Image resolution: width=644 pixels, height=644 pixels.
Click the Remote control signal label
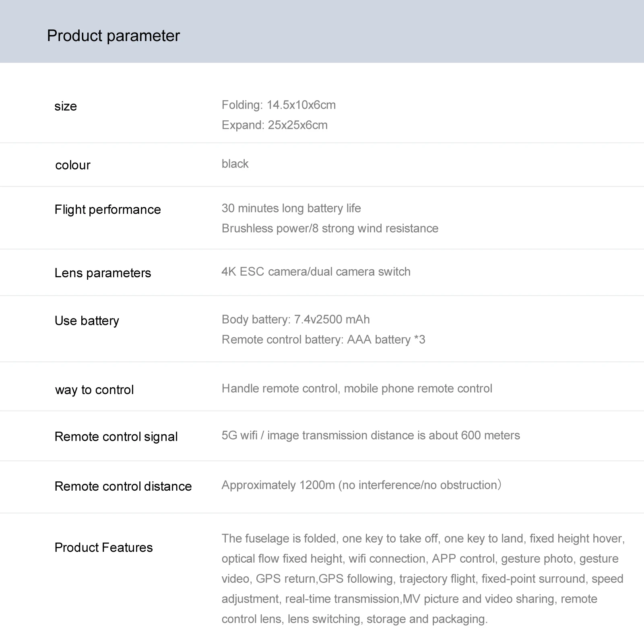coord(116,437)
